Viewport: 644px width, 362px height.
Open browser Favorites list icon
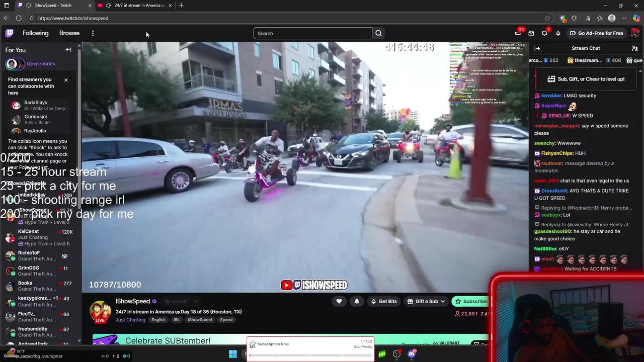coord(600,18)
